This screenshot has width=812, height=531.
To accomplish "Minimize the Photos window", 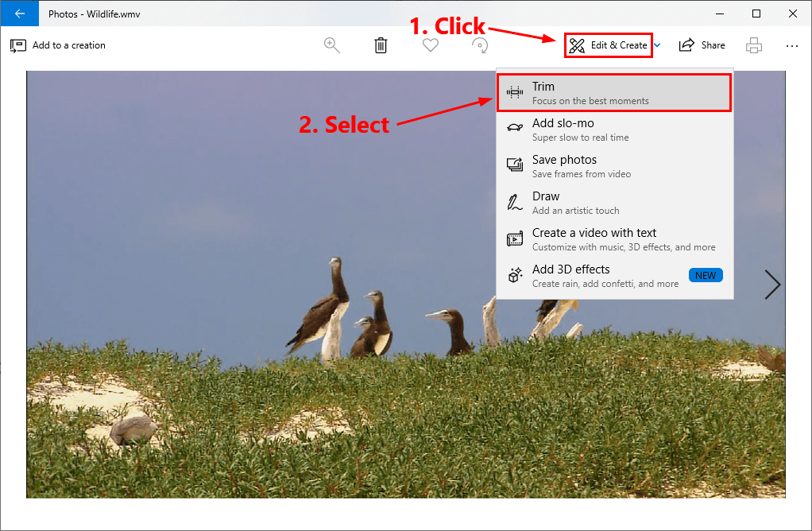I will (720, 14).
